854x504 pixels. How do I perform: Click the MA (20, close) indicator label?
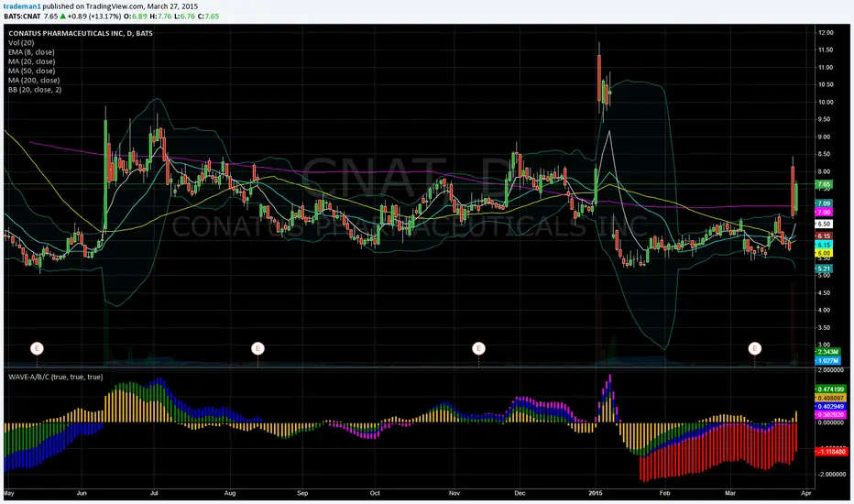coord(31,61)
